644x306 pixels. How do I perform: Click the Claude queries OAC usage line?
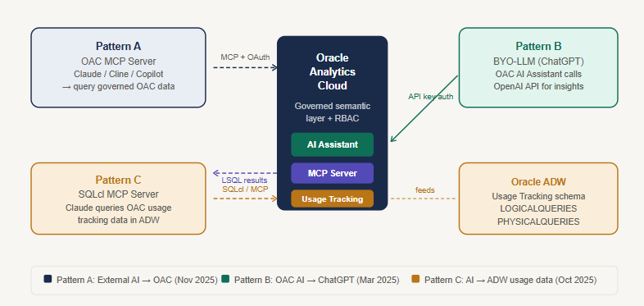click(x=118, y=208)
